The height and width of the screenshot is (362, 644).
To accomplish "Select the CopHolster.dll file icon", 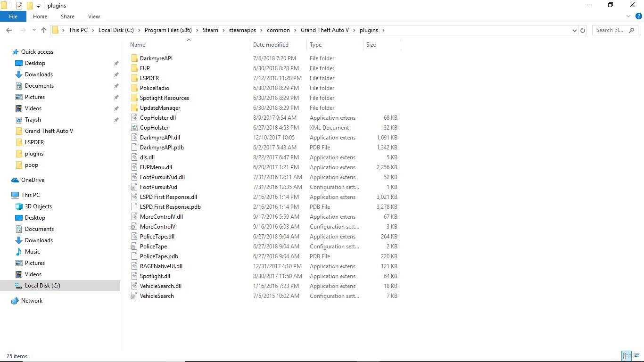I will (x=134, y=118).
